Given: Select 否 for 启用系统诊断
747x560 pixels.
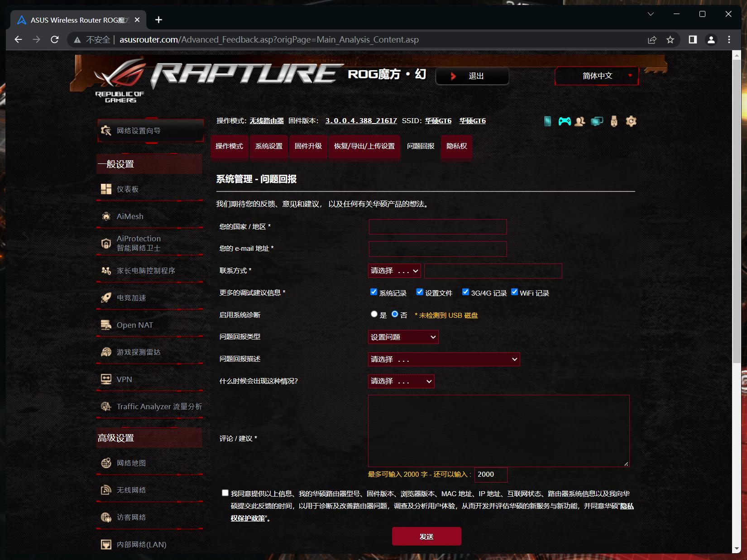Looking at the screenshot, I should point(395,314).
